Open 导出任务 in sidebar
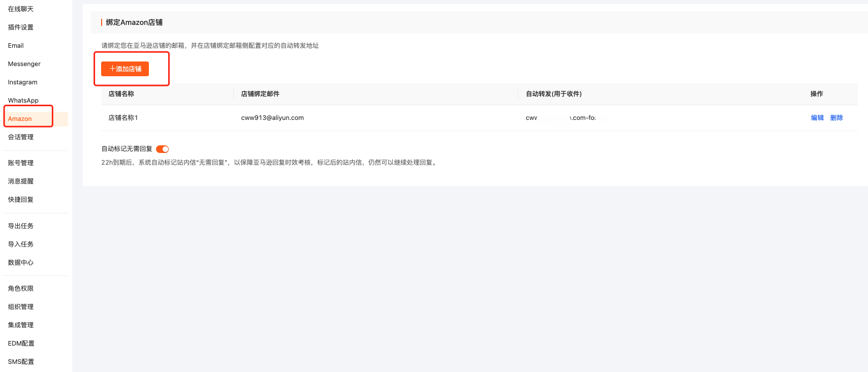 click(x=21, y=226)
